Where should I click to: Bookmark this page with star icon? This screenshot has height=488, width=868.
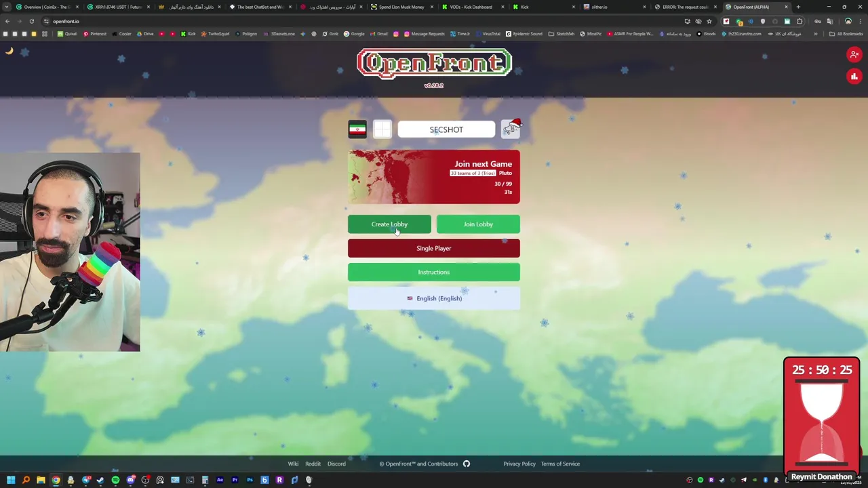pos(709,21)
